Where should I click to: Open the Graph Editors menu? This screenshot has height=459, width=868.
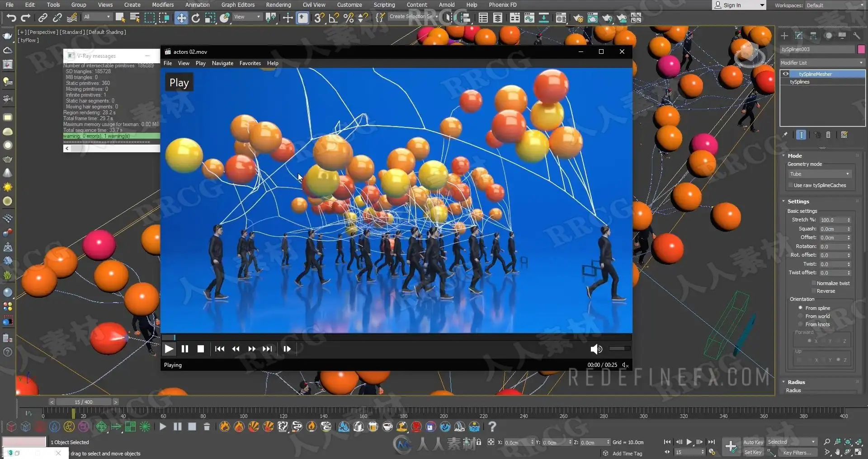tap(238, 5)
